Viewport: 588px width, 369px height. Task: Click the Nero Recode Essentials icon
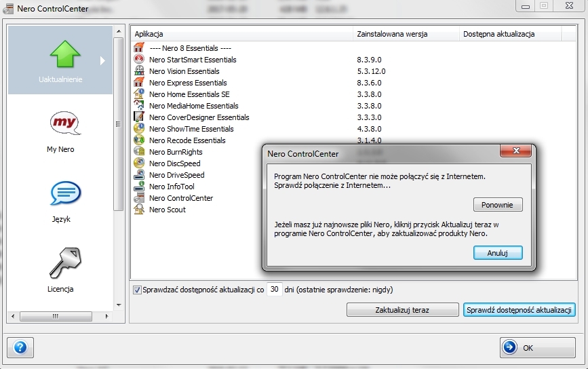pos(139,140)
